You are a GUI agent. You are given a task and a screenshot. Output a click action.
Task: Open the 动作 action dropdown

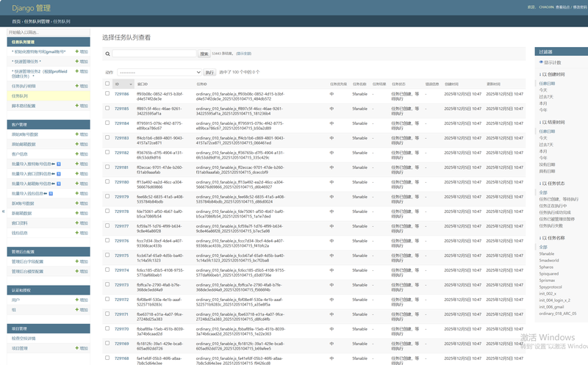pos(159,73)
